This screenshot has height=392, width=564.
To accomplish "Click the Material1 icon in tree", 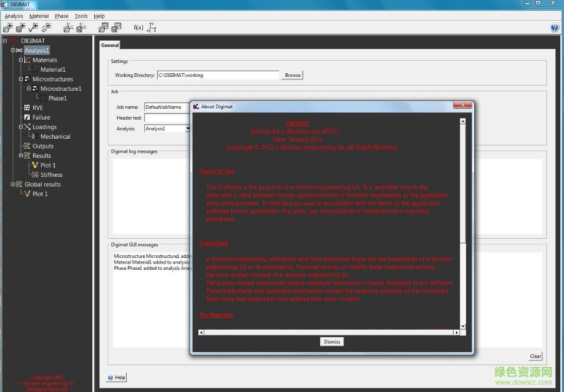I will coord(35,69).
